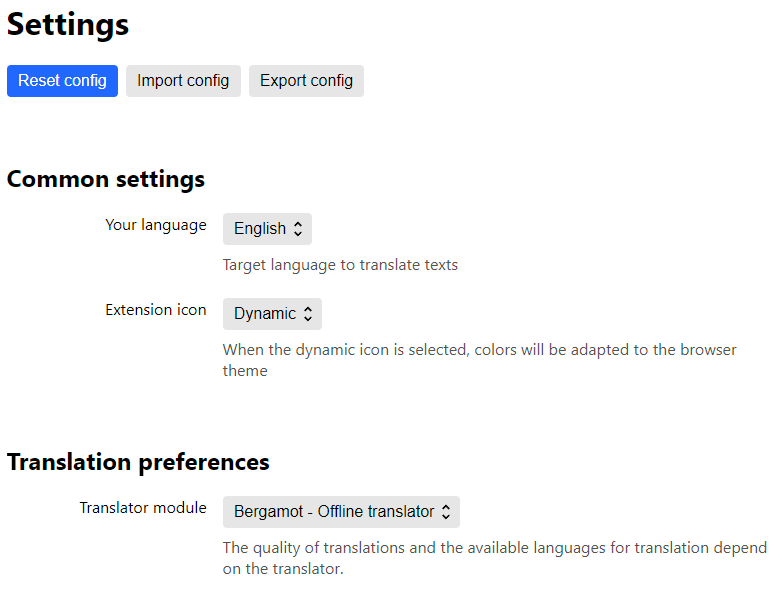Click the 'English' selected value text

[x=259, y=229]
